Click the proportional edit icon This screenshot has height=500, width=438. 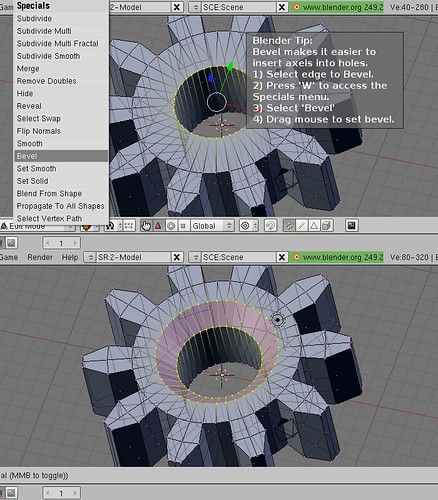(245, 226)
